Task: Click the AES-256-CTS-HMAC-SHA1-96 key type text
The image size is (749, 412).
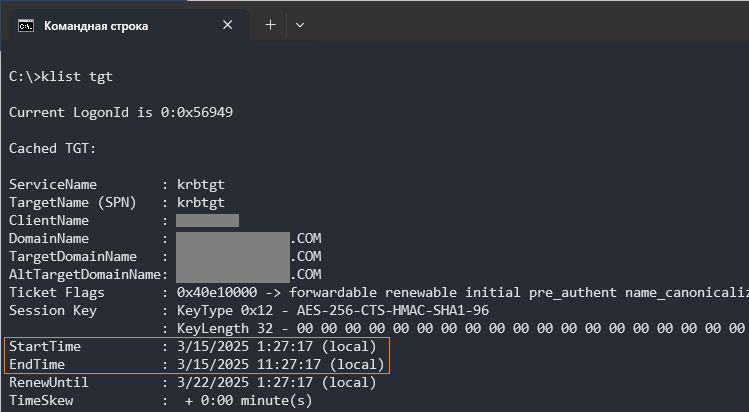Action: click(393, 310)
